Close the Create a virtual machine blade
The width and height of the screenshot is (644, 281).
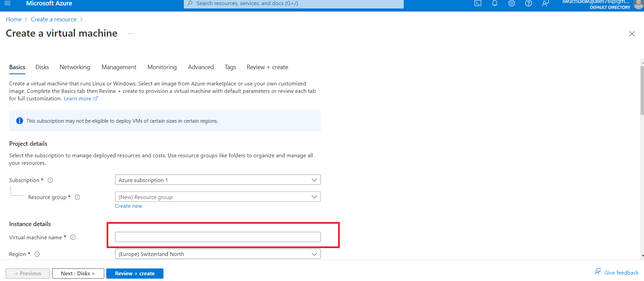(632, 34)
